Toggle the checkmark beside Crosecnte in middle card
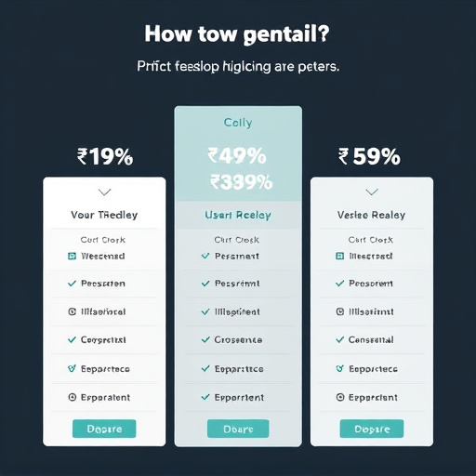 tap(205, 339)
